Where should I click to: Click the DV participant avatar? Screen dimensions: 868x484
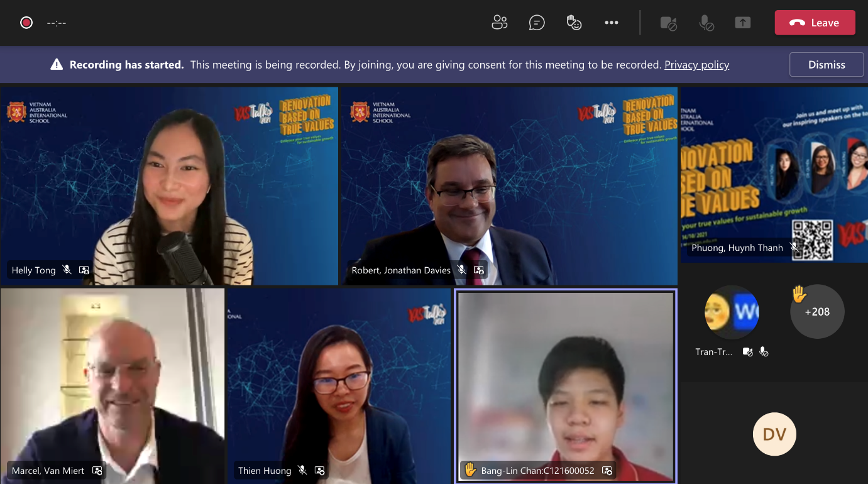tap(774, 434)
